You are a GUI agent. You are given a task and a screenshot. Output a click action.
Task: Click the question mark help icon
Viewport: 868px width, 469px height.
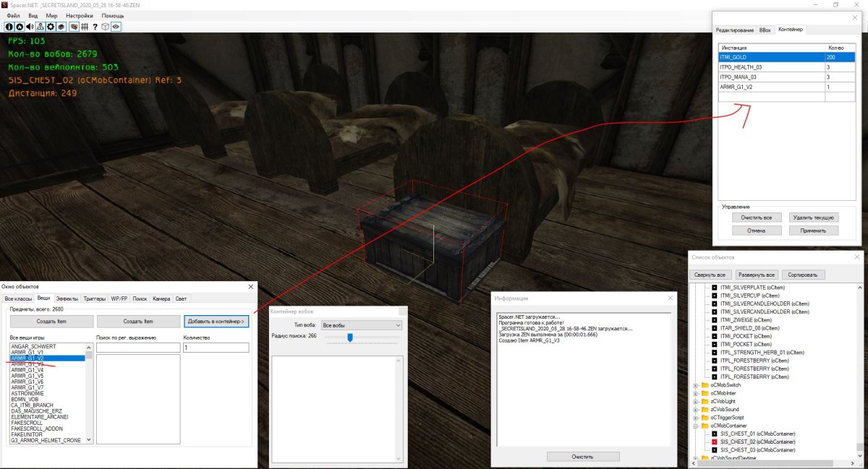tap(95, 26)
